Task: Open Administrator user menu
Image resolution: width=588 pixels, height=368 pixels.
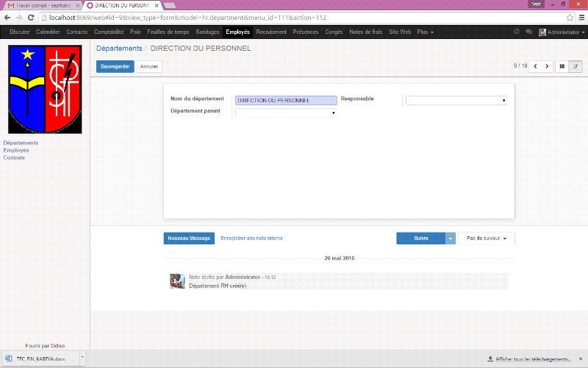Action: click(x=562, y=32)
